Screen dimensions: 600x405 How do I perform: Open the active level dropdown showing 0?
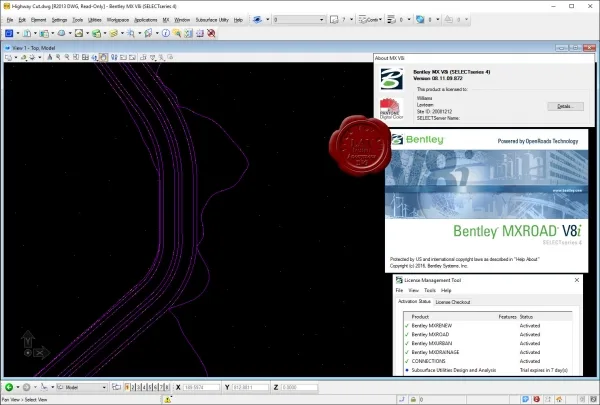298,20
